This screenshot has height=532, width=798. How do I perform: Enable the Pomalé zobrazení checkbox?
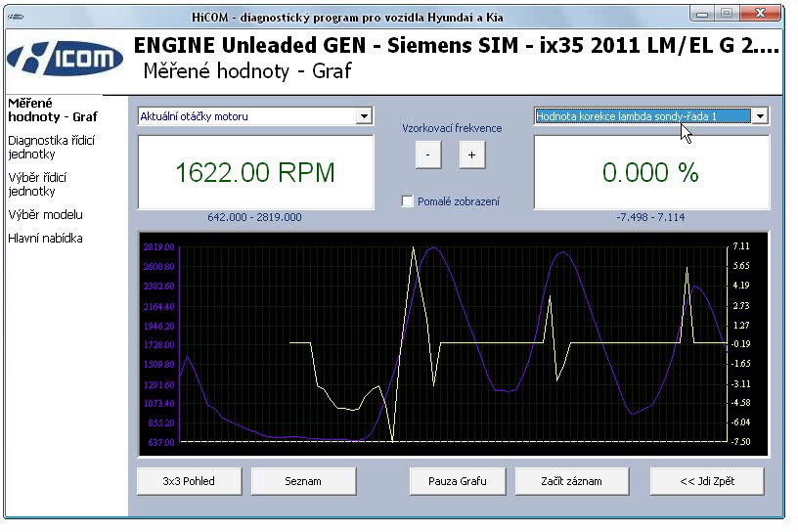click(x=408, y=201)
